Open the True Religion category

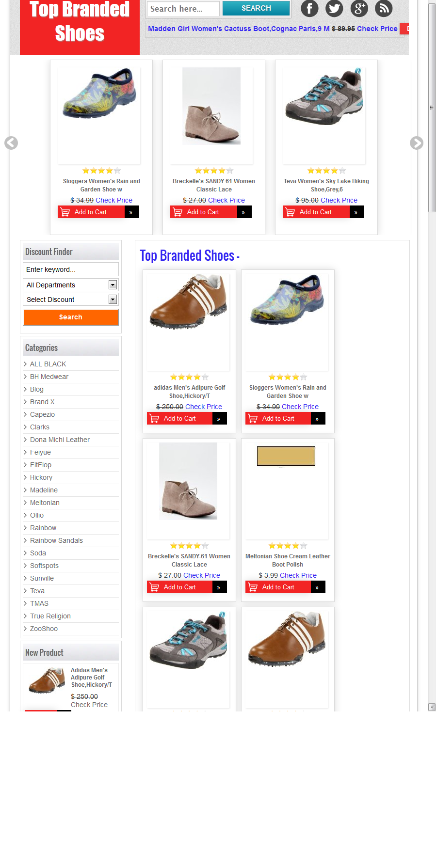[50, 616]
